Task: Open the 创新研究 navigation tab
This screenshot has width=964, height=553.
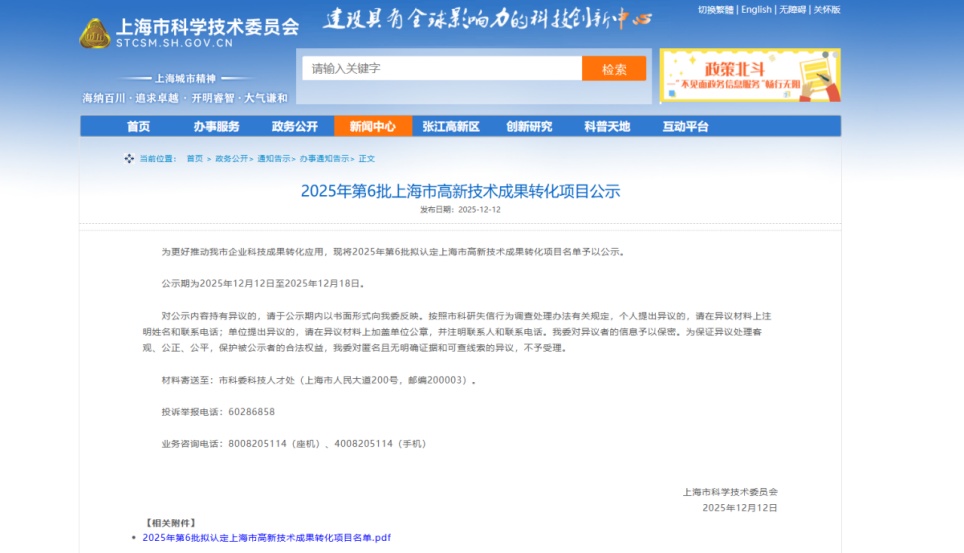Action: point(529,126)
